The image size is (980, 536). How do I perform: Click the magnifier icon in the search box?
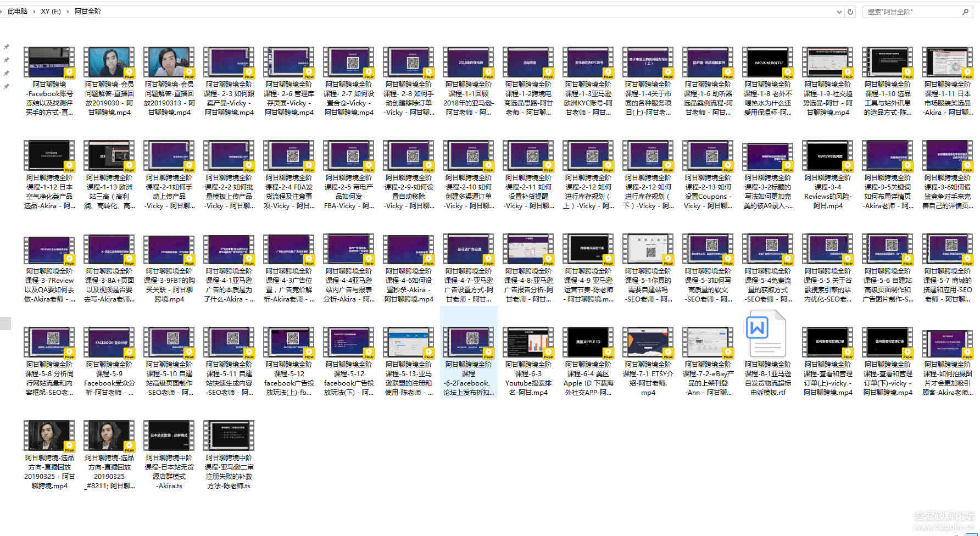(x=965, y=12)
